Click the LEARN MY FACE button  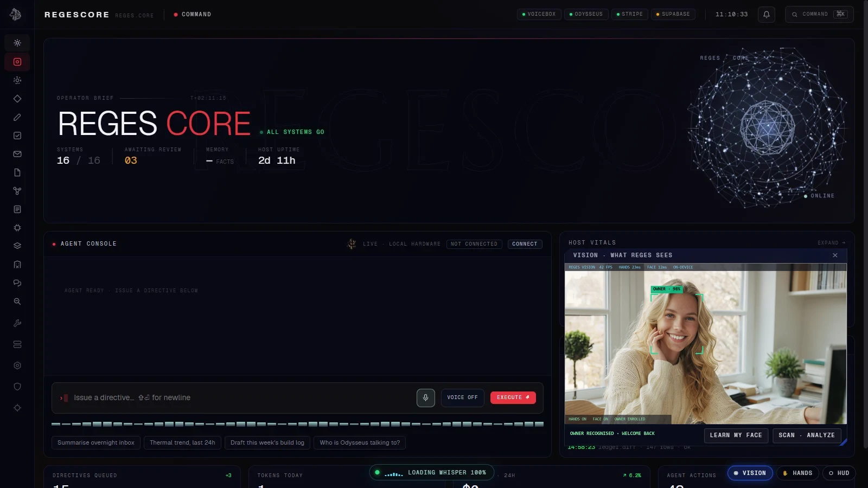tap(736, 435)
